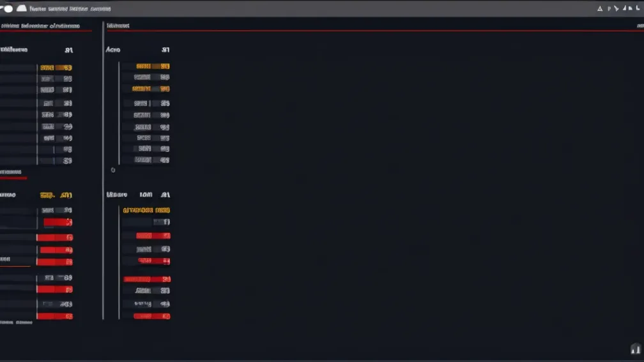This screenshot has width=644, height=362.
Task: Click the Aoro column heading
Action: pos(113,50)
